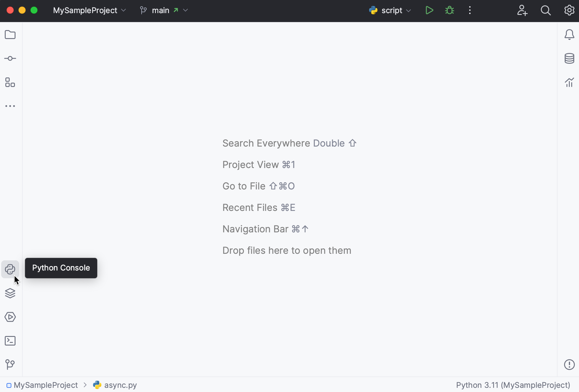Image resolution: width=579 pixels, height=392 pixels.
Task: Click the Database tool icon
Action: [x=569, y=58]
